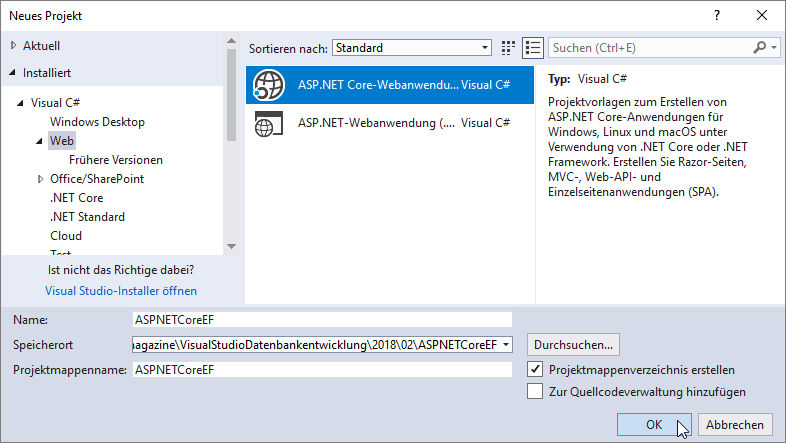Open the Visual Studio-Installer öffnen link
Viewport: 786px width, 443px height.
(121, 291)
